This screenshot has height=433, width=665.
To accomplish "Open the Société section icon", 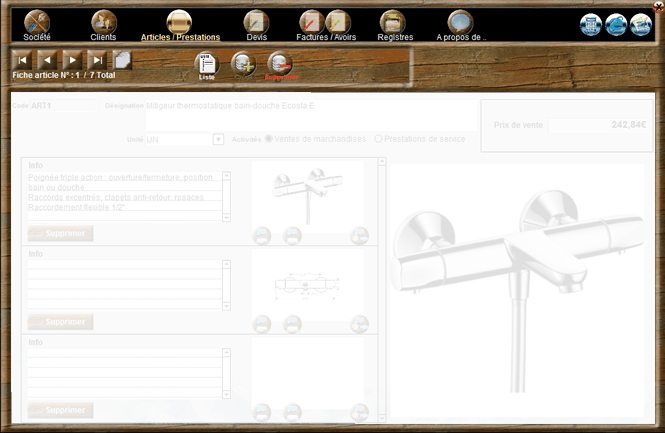I will (x=37, y=21).
